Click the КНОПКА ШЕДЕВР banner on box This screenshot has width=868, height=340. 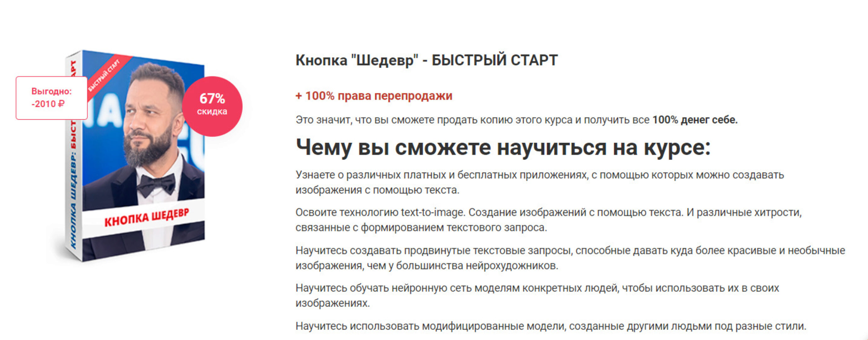pos(147,218)
